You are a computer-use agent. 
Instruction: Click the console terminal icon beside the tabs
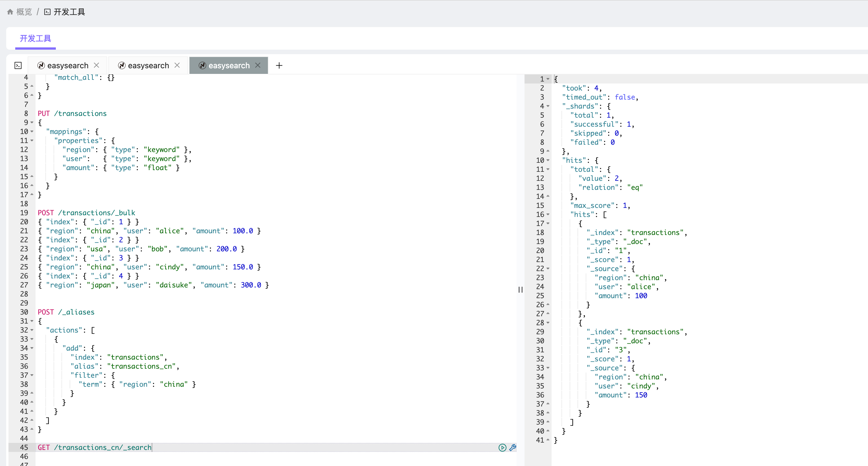pyautogui.click(x=18, y=65)
